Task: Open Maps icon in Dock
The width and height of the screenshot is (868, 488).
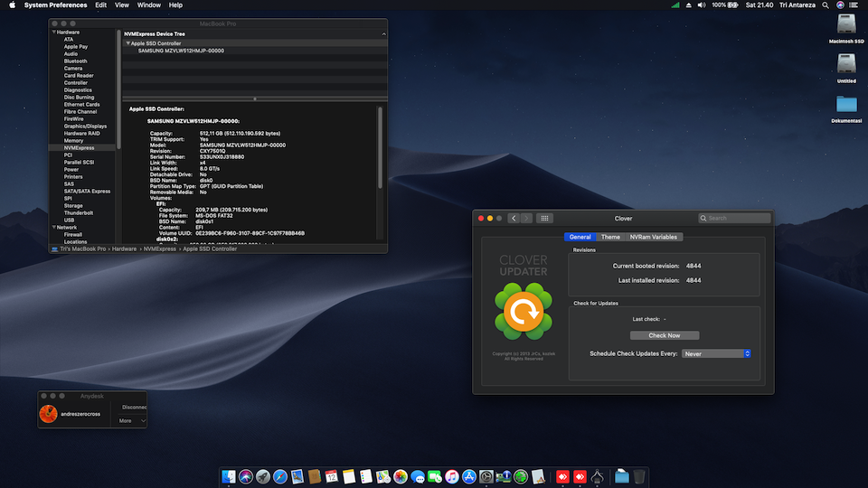Action: pyautogui.click(x=383, y=476)
